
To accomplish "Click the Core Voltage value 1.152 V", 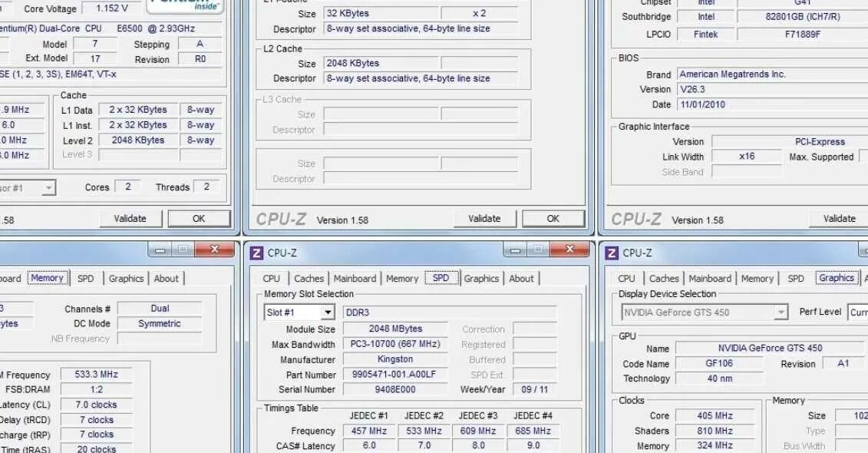I will point(112,8).
